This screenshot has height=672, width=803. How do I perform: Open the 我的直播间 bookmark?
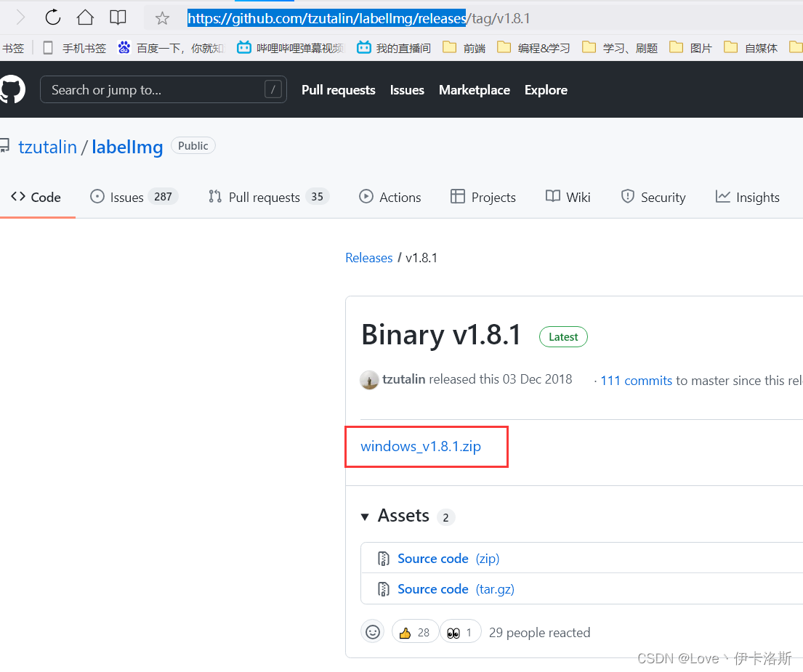394,48
